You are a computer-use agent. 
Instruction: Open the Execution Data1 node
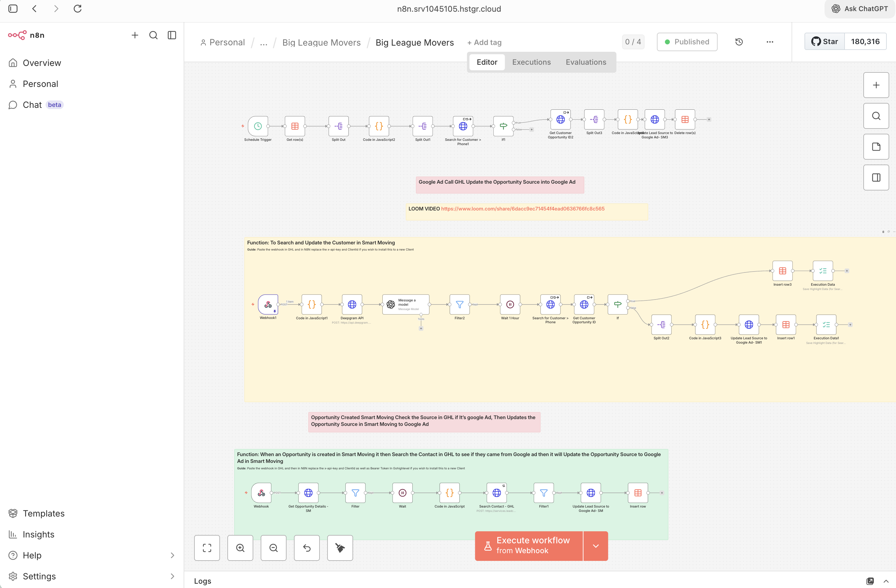[x=826, y=325]
